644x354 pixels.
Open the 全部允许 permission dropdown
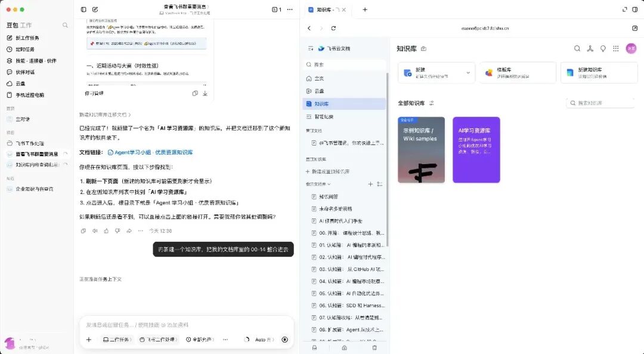coord(200,340)
